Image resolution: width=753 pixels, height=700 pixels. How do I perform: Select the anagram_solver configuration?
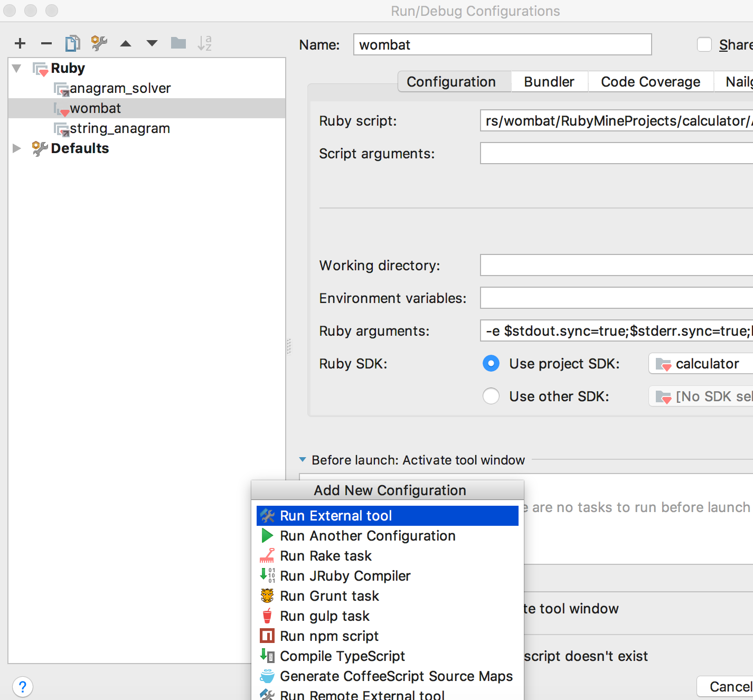click(120, 88)
